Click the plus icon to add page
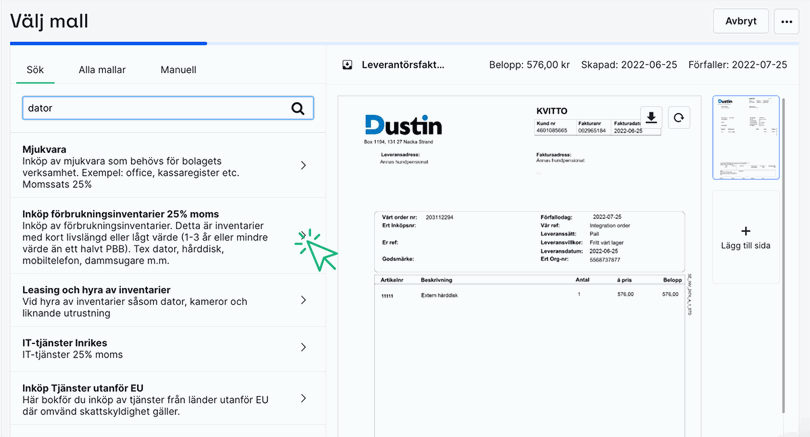Image resolution: width=810 pixels, height=437 pixels. coord(745,231)
